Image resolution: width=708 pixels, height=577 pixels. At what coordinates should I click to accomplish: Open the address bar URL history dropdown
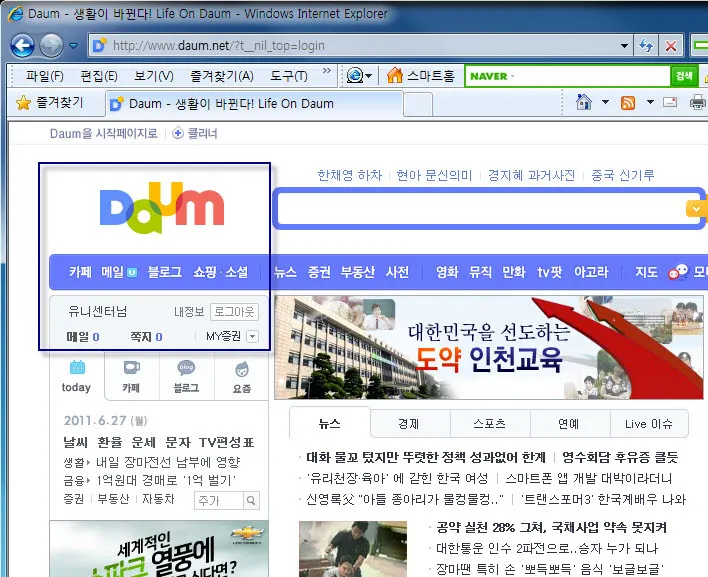tap(623, 45)
